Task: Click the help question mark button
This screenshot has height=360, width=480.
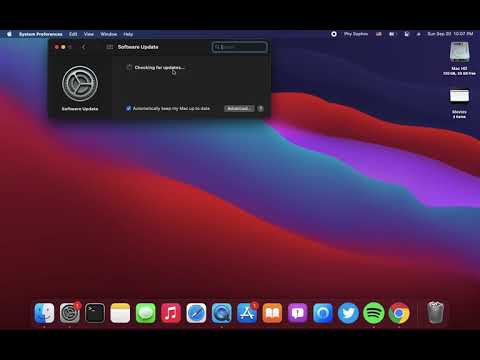Action: point(261,108)
